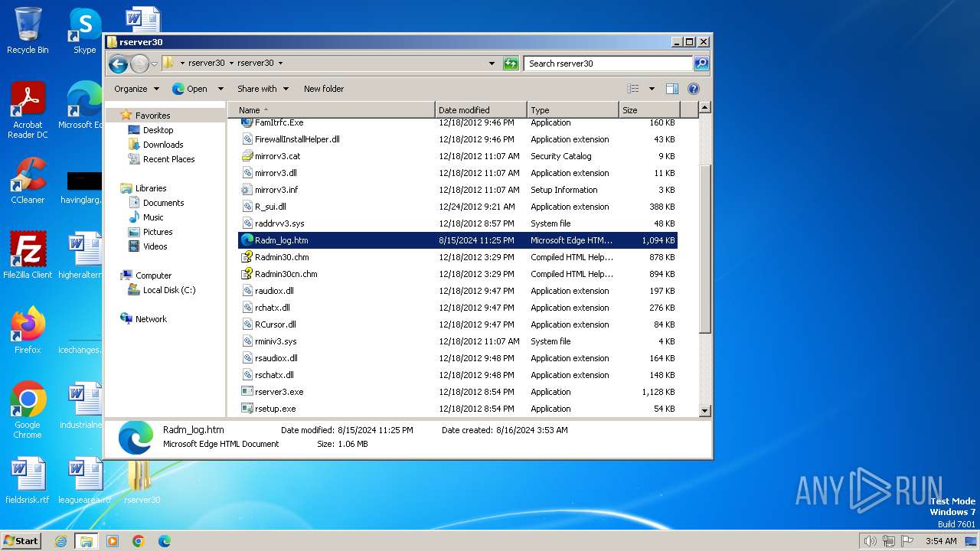Image resolution: width=980 pixels, height=551 pixels.
Task: Show the preview pane button
Action: (x=672, y=89)
